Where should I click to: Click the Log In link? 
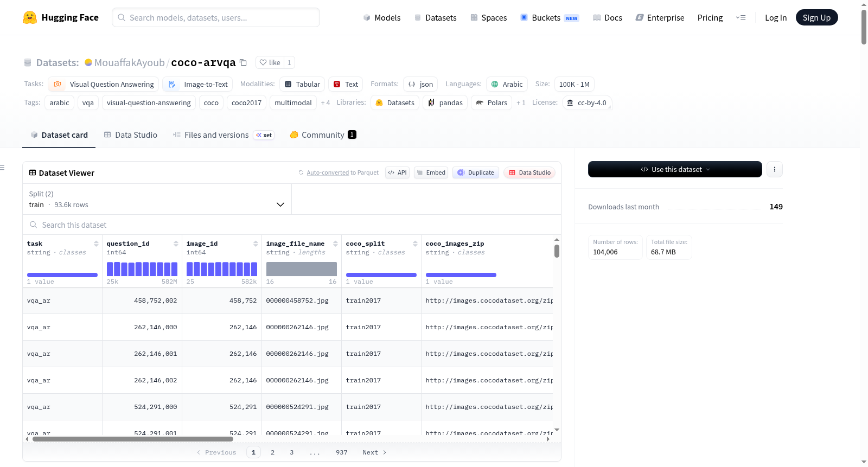[776, 17]
